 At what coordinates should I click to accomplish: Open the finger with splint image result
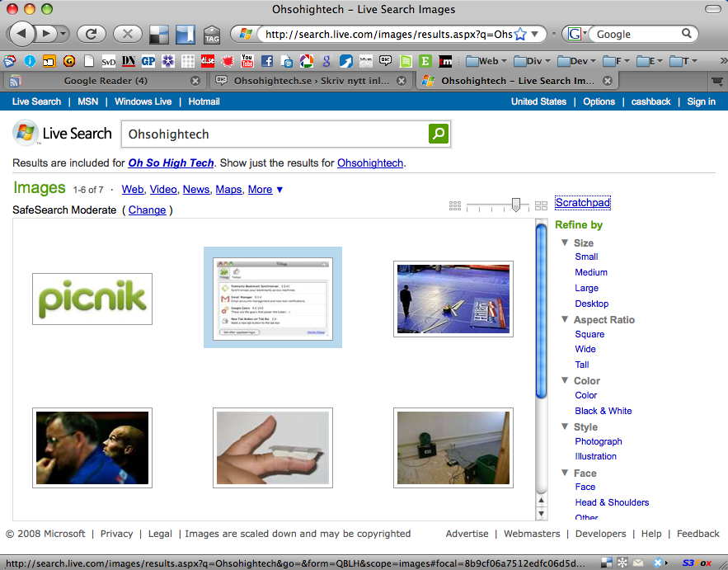pyautogui.click(x=273, y=448)
